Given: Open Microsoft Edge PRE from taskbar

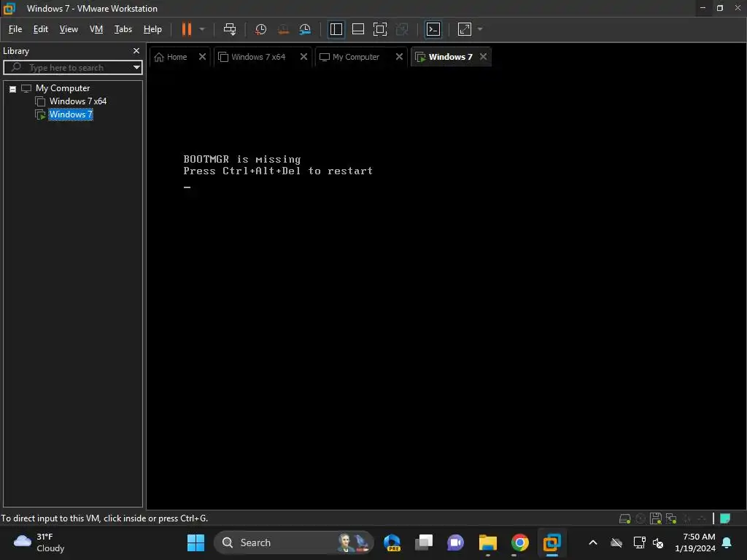Looking at the screenshot, I should (x=392, y=542).
